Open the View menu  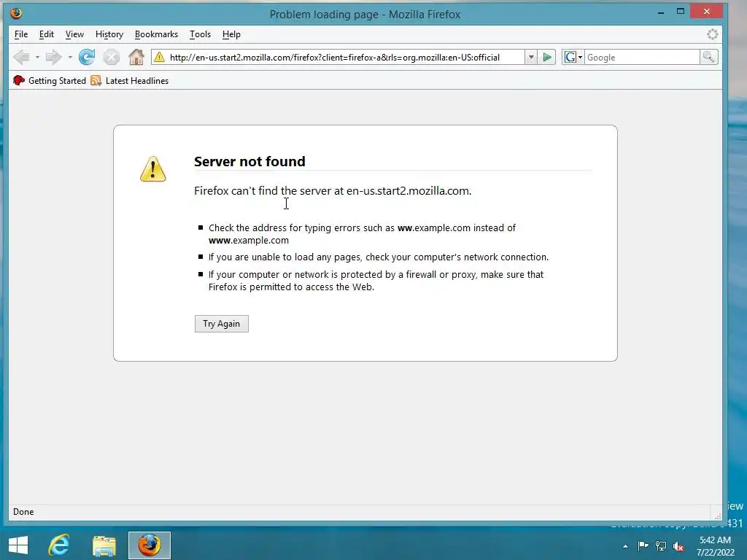[74, 34]
